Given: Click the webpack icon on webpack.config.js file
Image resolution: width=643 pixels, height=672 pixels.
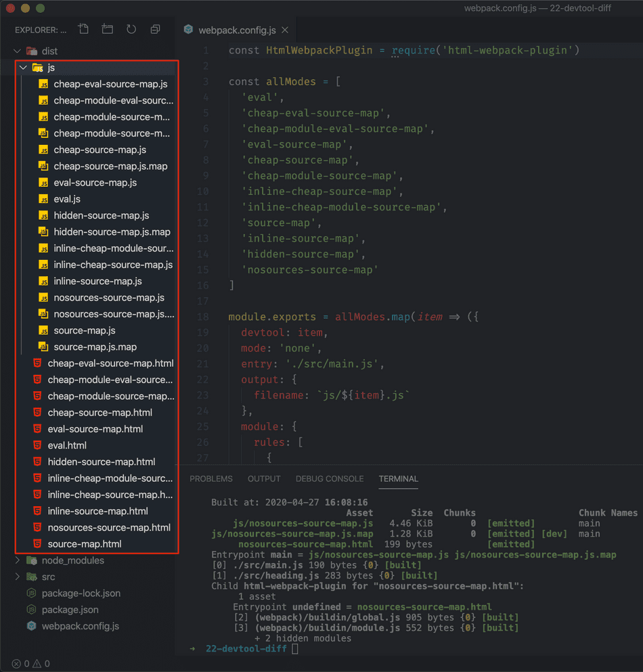Looking at the screenshot, I should tap(31, 626).
